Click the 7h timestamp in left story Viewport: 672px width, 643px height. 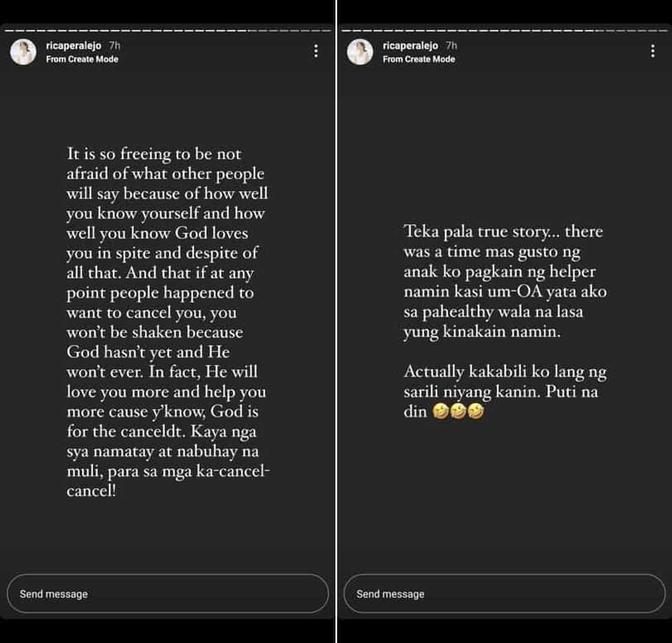tap(114, 46)
